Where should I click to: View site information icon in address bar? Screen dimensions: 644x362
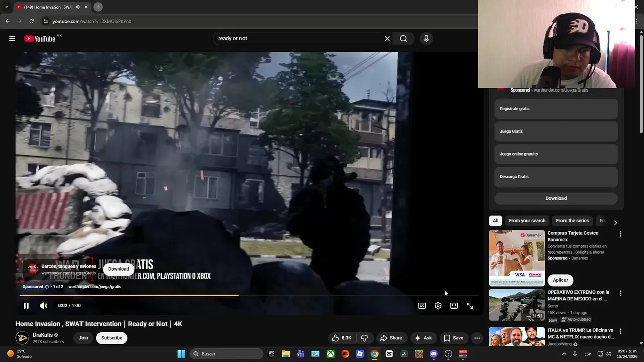pos(46,21)
